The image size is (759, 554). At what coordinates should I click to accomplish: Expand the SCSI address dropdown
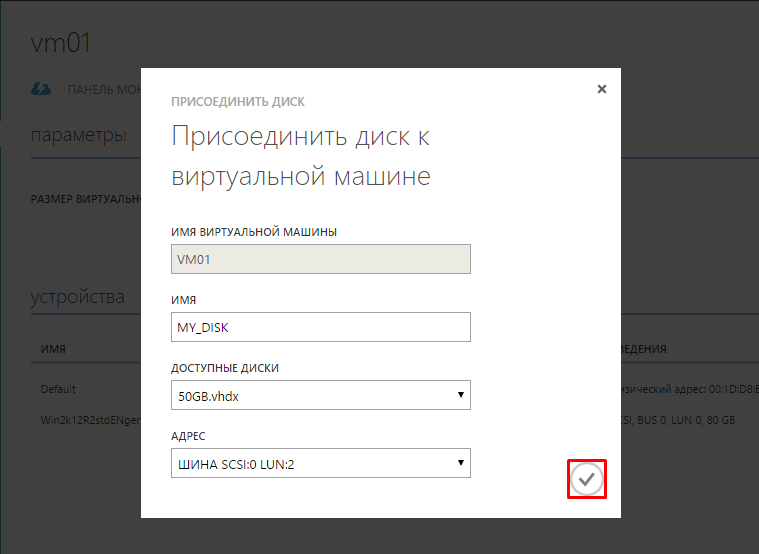(x=320, y=463)
